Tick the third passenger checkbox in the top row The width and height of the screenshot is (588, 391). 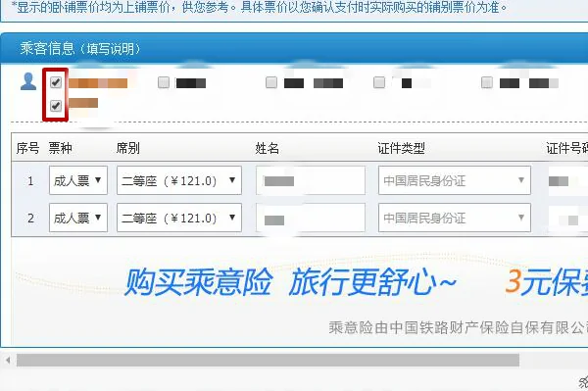(271, 82)
